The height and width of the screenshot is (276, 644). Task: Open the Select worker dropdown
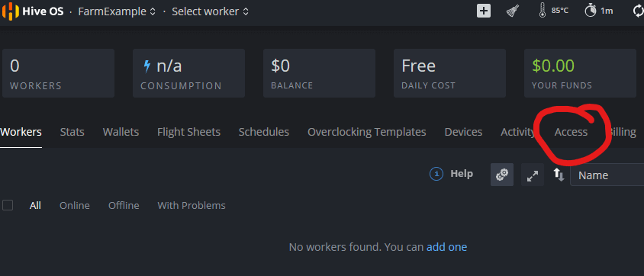pos(211,11)
